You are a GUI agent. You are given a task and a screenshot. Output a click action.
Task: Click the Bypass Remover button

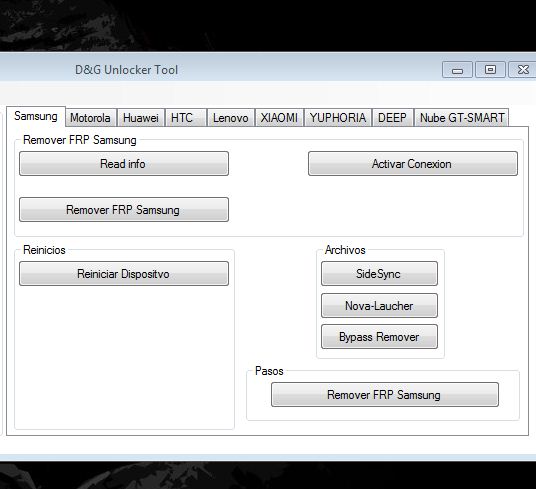(379, 337)
